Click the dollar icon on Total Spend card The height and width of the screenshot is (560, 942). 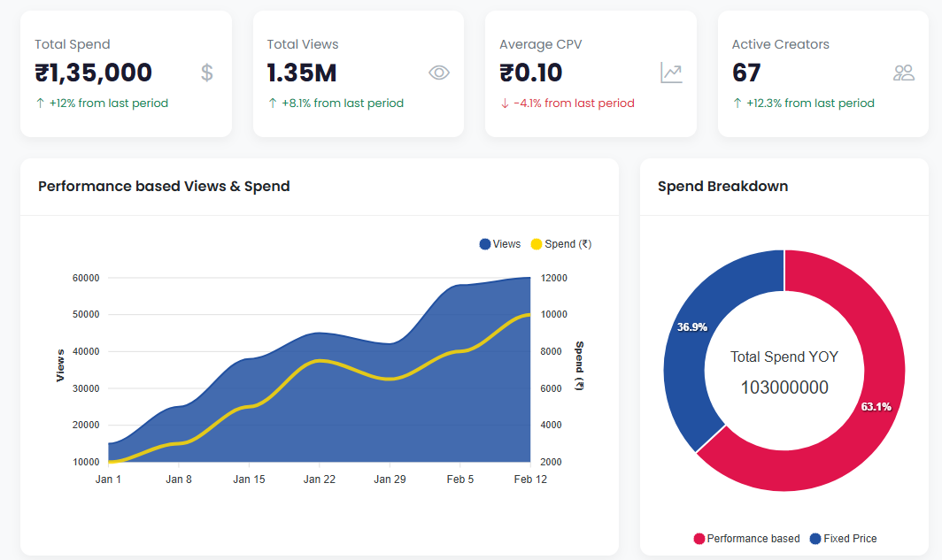207,73
